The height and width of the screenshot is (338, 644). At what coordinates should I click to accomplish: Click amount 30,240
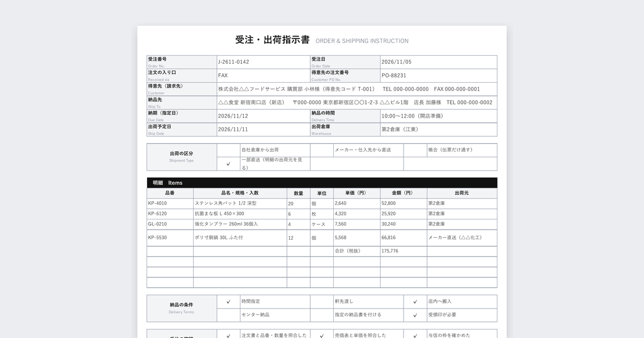[x=389, y=224]
